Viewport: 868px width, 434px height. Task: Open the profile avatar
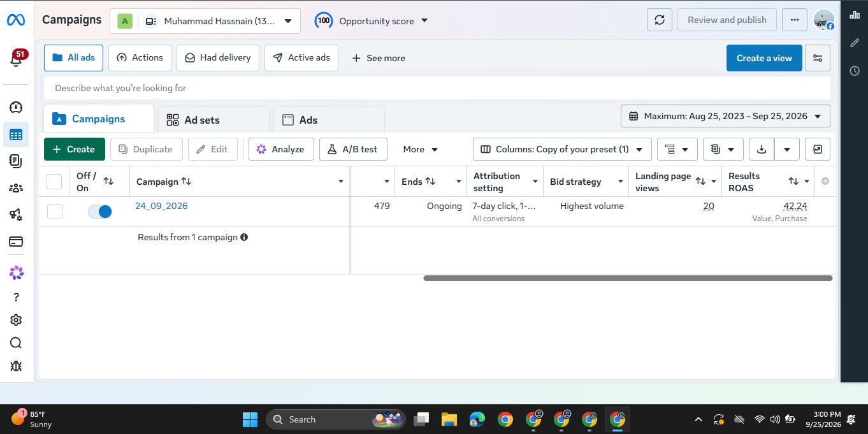(x=824, y=20)
